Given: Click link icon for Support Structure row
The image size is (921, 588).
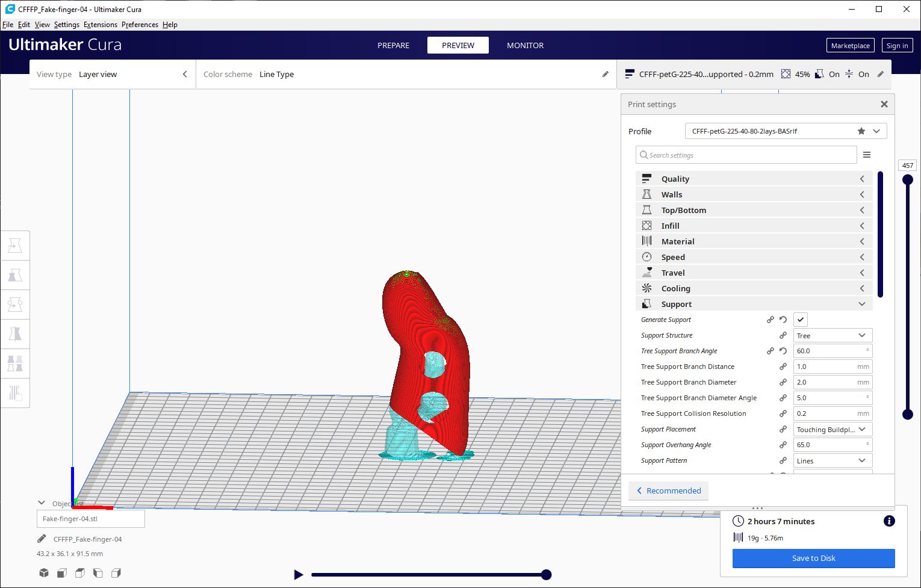Looking at the screenshot, I should tap(783, 335).
